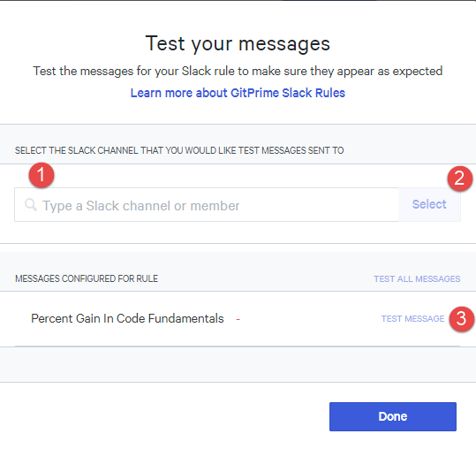Focus the Slack channel or member input
Screen dimensions: 476x449
click(x=207, y=205)
